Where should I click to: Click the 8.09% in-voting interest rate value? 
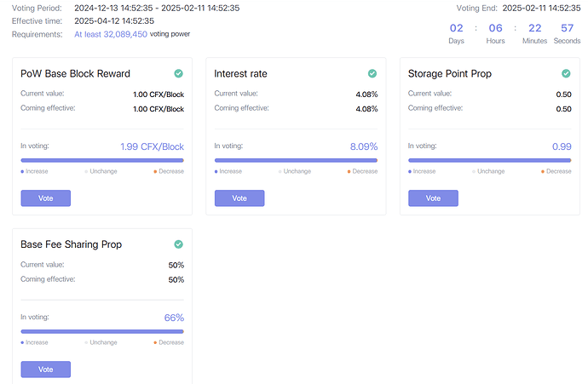pyautogui.click(x=363, y=146)
